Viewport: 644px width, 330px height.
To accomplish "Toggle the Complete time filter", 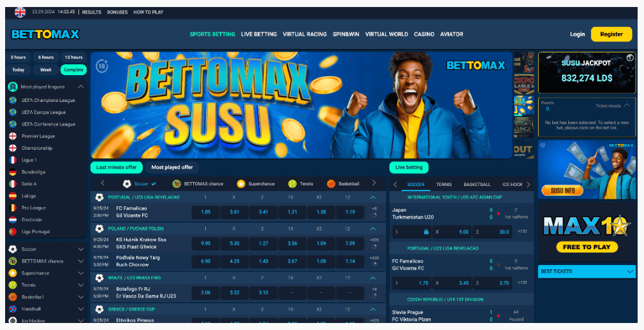I will click(x=73, y=70).
